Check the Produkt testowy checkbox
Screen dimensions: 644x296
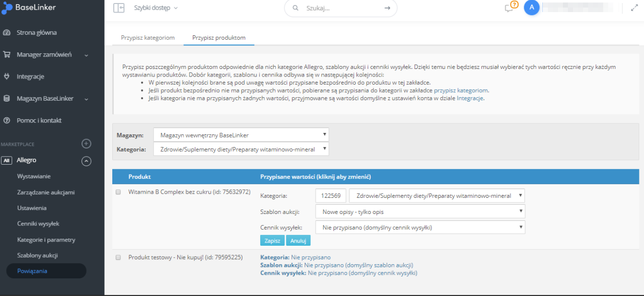[118, 257]
